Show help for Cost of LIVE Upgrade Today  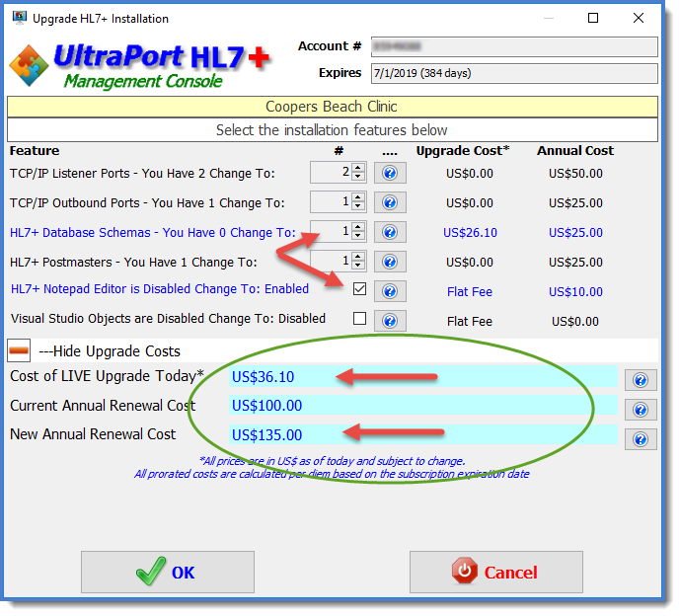pyautogui.click(x=641, y=380)
